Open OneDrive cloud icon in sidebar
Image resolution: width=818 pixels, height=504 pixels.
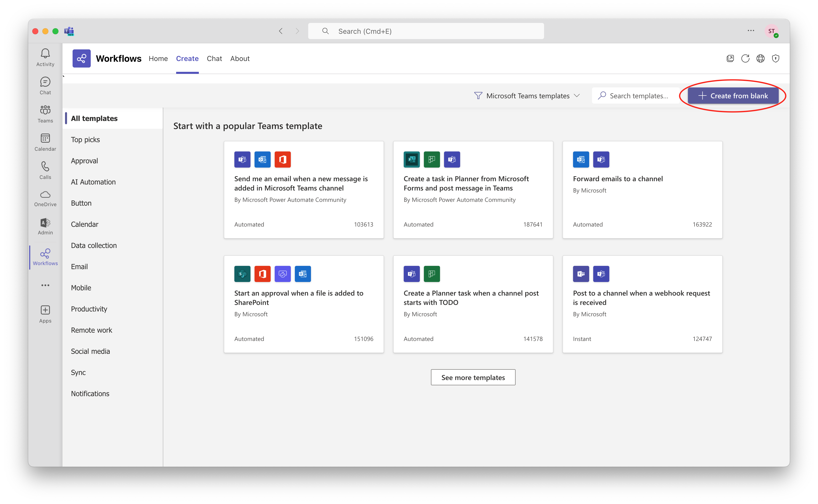45,198
